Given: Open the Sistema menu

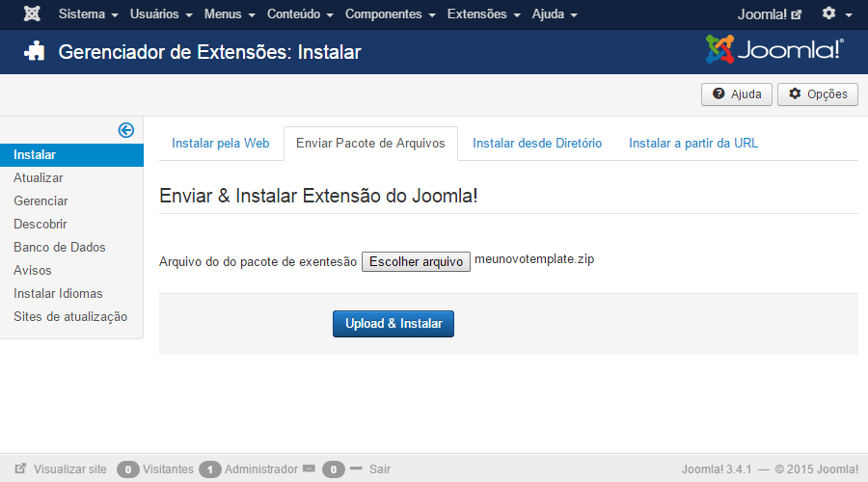Looking at the screenshot, I should pyautogui.click(x=89, y=13).
